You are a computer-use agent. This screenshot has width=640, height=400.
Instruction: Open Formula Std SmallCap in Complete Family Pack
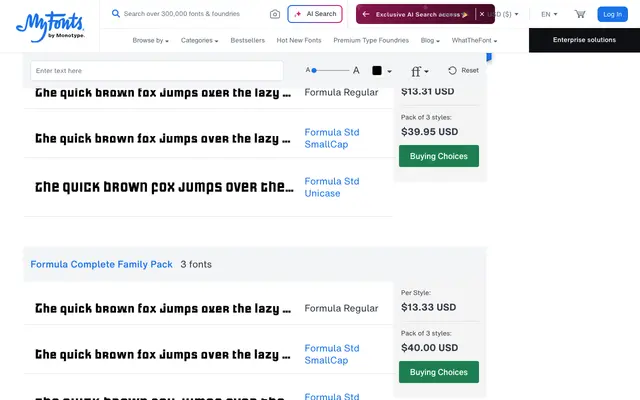click(x=332, y=354)
